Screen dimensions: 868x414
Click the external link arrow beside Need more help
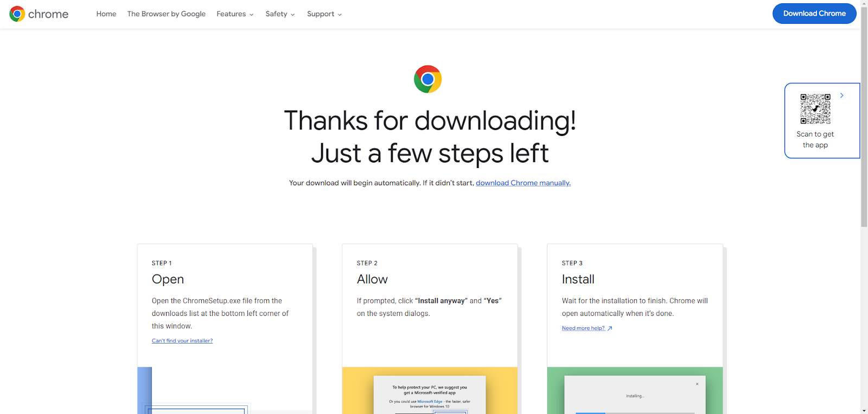[610, 328]
